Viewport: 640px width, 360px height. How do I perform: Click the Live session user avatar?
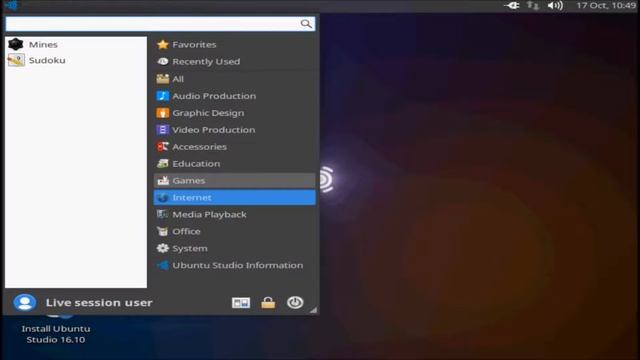(24, 302)
